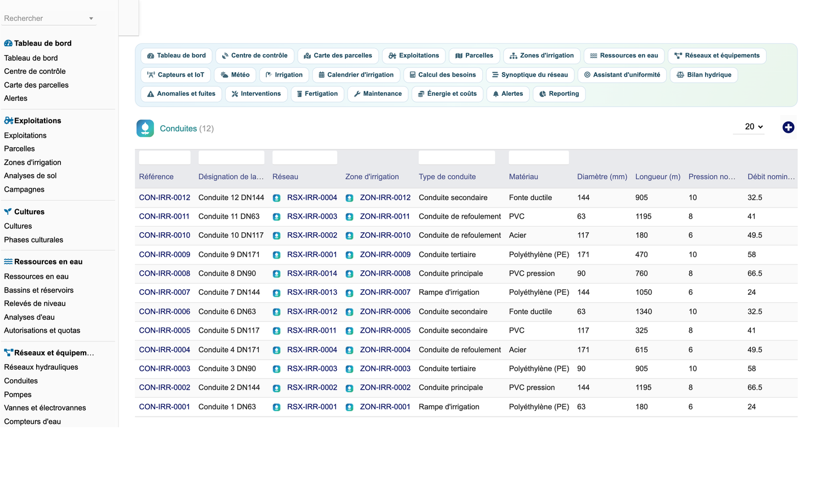Click the Type de conduite filter field

[457, 157]
